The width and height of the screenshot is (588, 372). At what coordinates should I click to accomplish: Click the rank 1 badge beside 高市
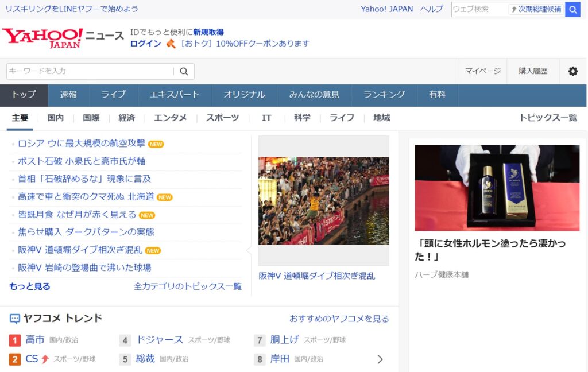14,340
